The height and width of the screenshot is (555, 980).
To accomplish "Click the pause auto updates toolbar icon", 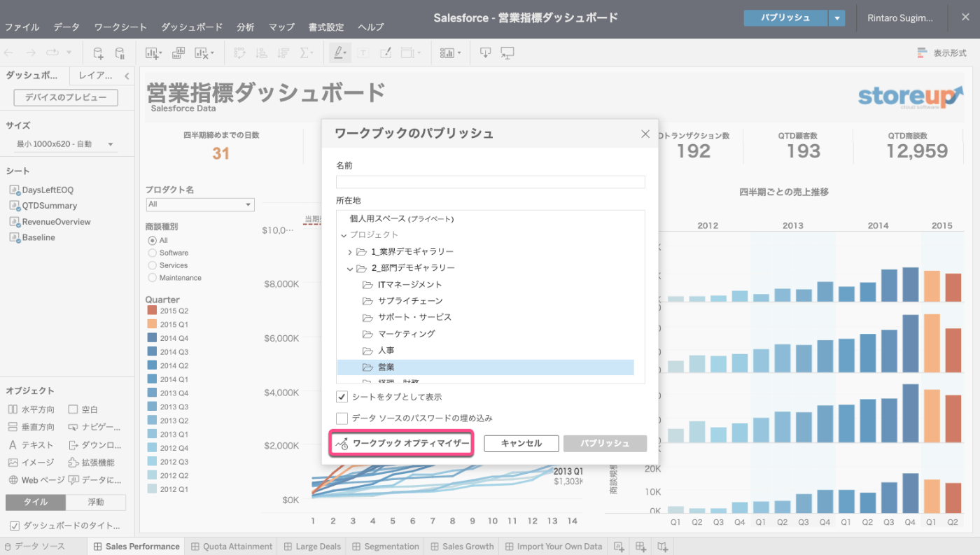I will (120, 52).
